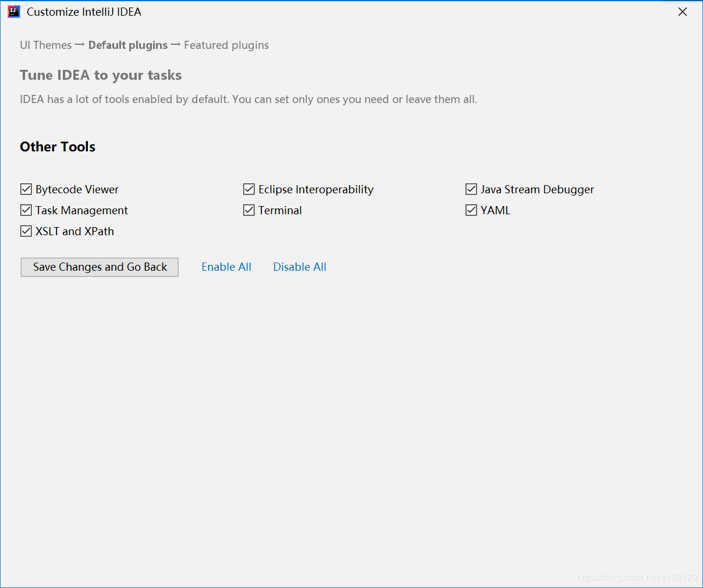
Task: Go to UI Themes step
Action: tap(45, 45)
